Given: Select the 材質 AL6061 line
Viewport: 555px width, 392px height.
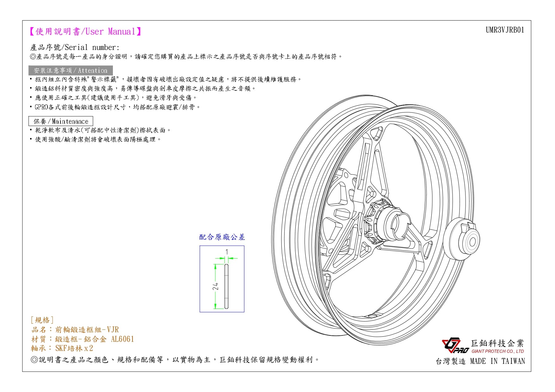Looking at the screenshot, I should [x=83, y=339].
